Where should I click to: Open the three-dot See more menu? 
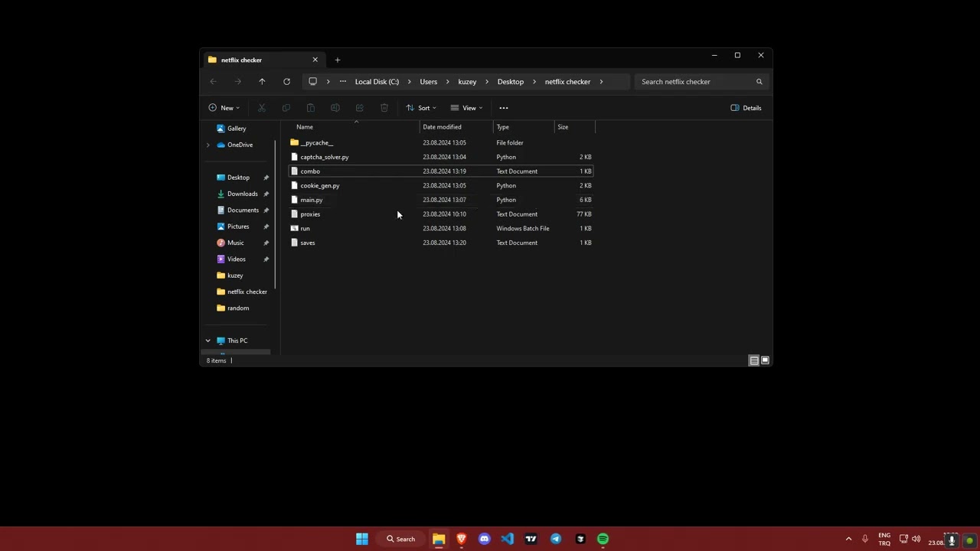click(x=503, y=108)
